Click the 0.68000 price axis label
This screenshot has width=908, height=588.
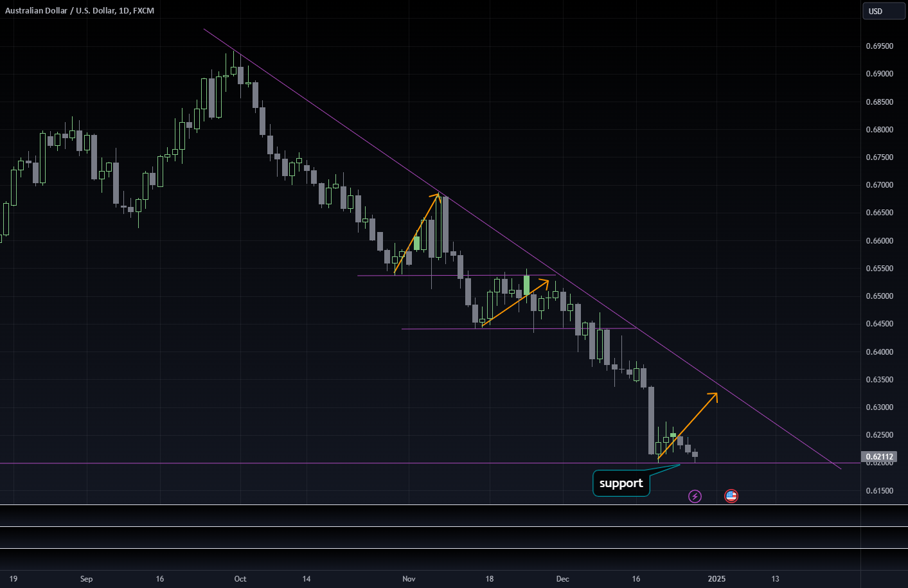pos(879,130)
